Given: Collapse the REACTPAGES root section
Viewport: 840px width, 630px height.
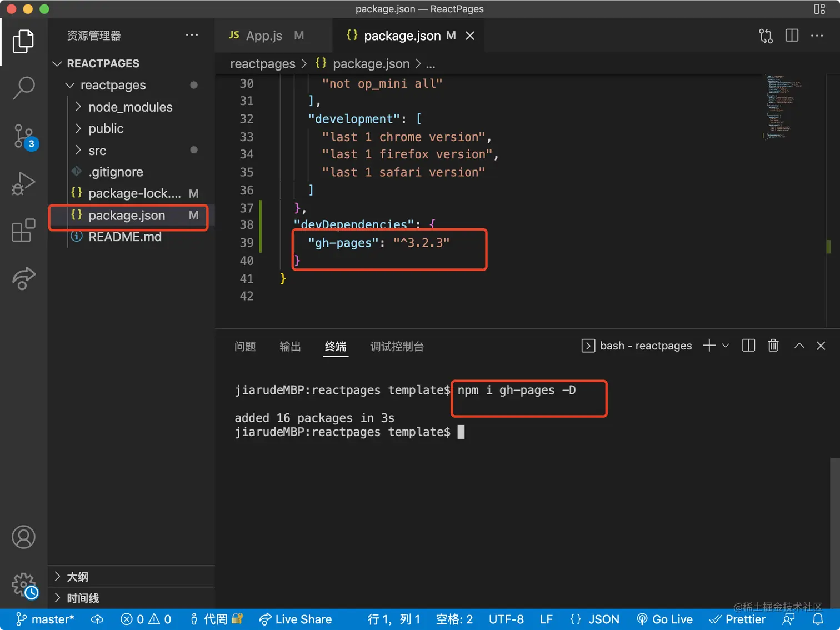Looking at the screenshot, I should coord(57,63).
